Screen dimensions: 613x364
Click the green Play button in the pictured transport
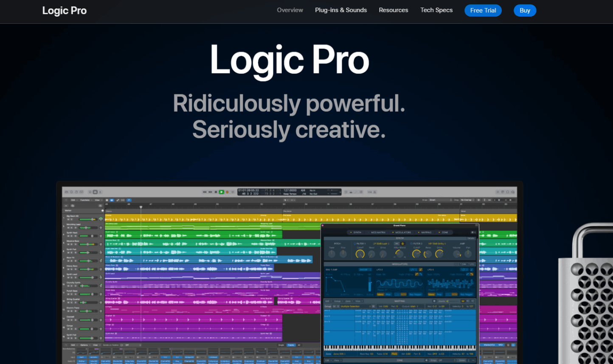221,192
